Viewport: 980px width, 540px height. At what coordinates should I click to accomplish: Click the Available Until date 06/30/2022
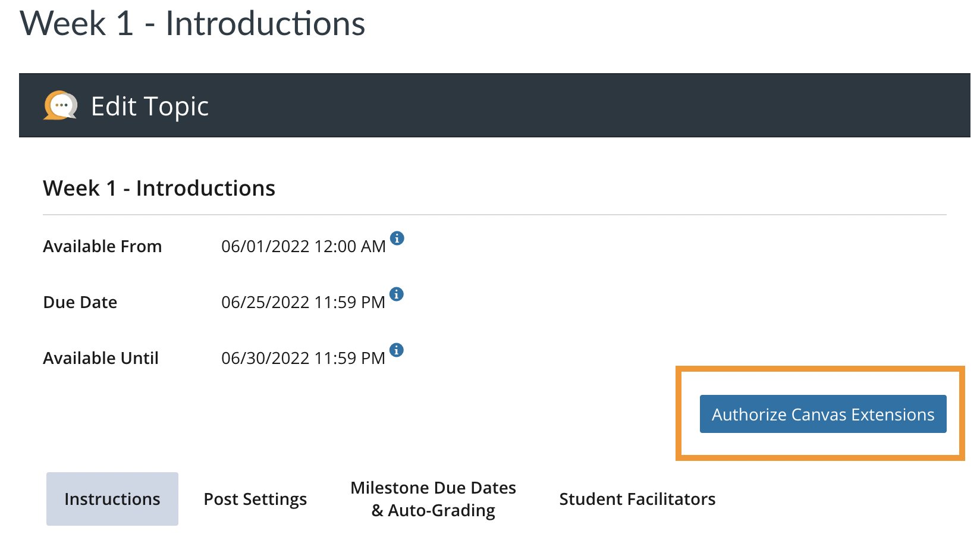point(303,357)
